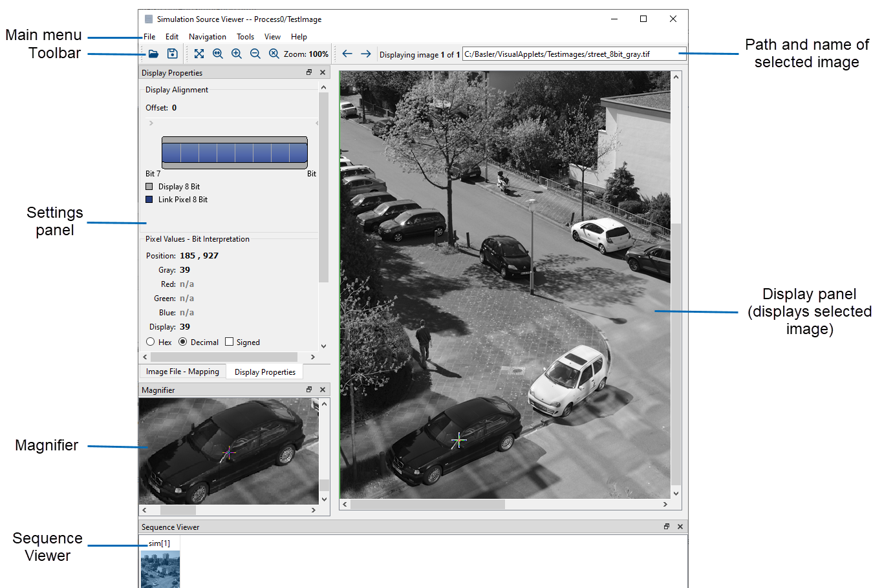Enable Signed pixel value display
This screenshot has height=588, width=893.
(x=230, y=342)
